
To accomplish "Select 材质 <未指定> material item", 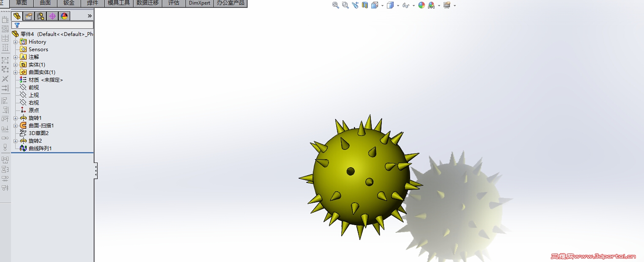I will coord(46,80).
